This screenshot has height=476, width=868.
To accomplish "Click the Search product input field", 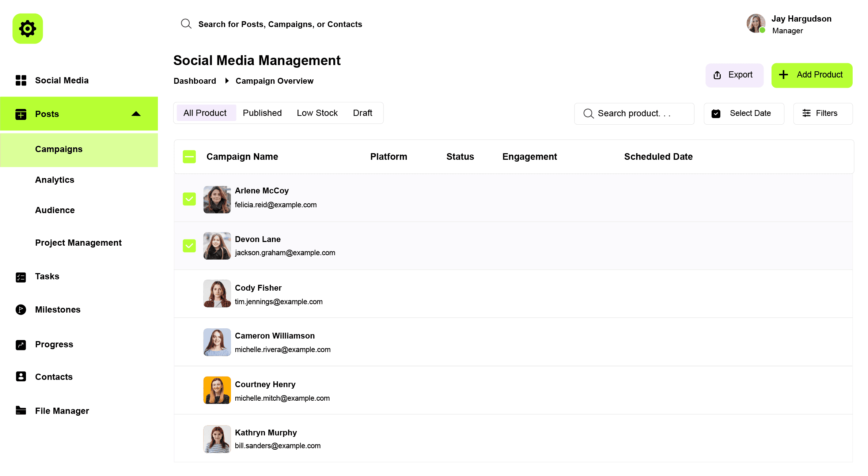I will pyautogui.click(x=634, y=114).
